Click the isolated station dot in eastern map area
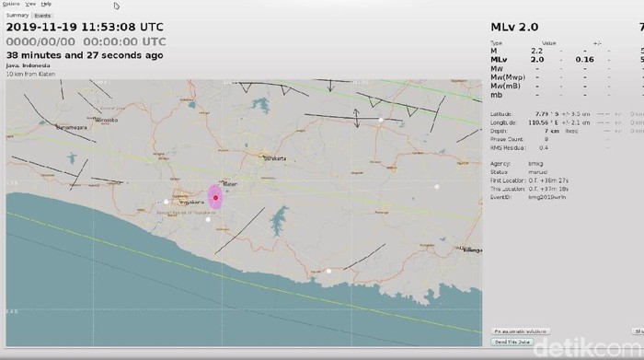644x360 pixels. tap(437, 187)
